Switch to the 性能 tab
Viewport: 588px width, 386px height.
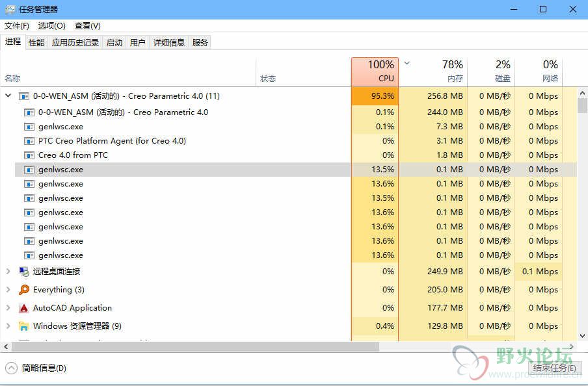point(36,43)
